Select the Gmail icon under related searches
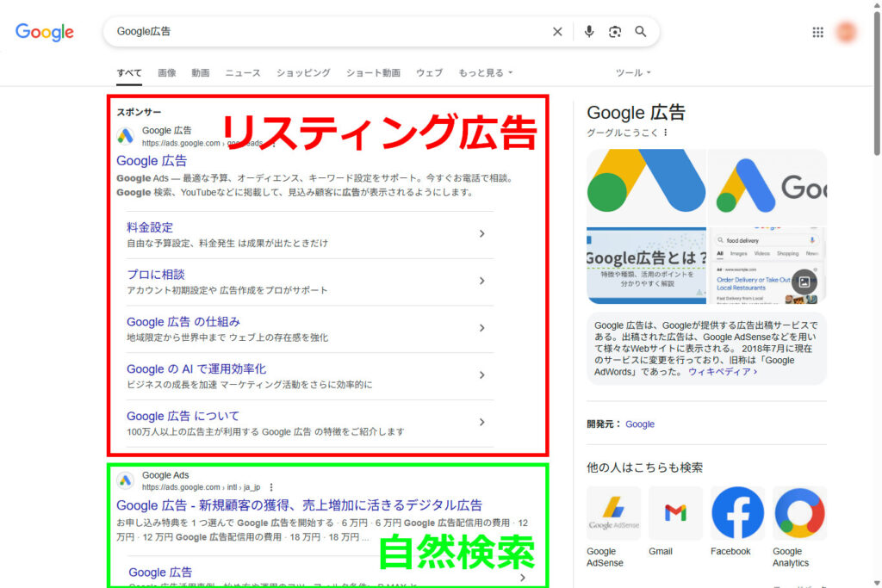This screenshot has width=882, height=588. pos(674,511)
